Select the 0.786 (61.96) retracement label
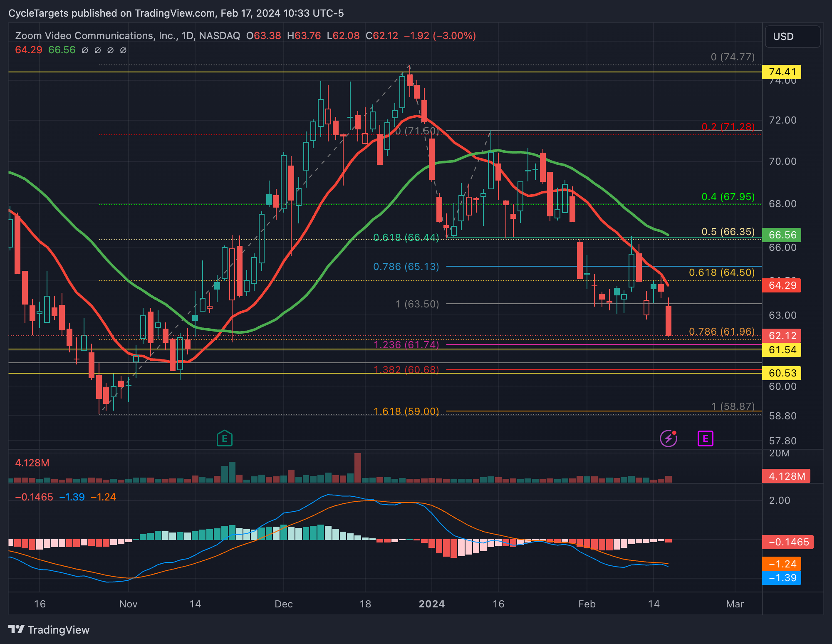 click(722, 332)
